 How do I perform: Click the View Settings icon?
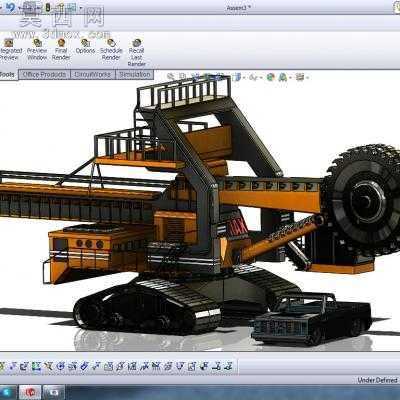(300, 77)
